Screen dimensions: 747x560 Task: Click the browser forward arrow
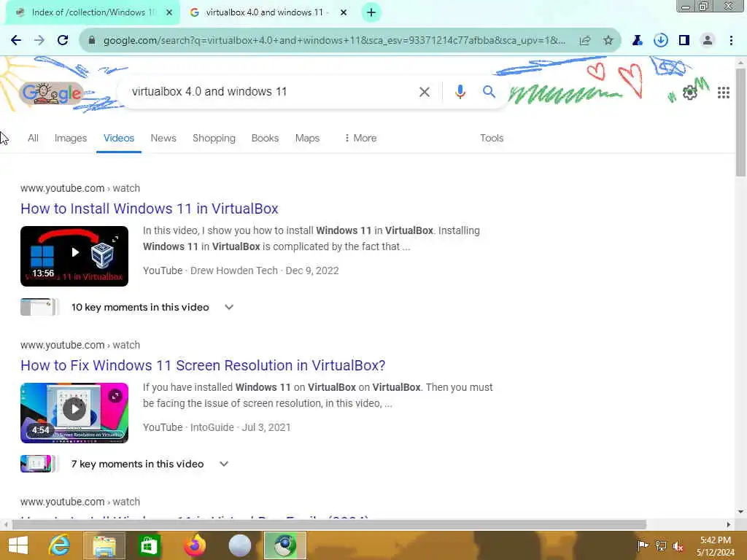(39, 41)
